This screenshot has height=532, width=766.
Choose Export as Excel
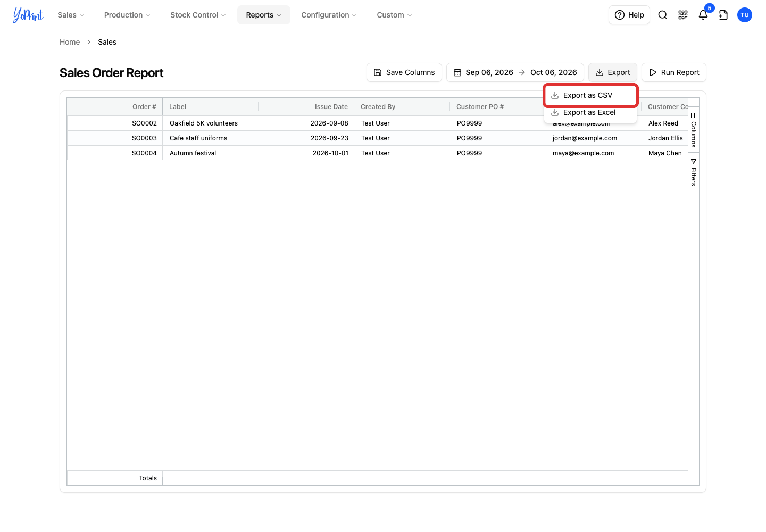tap(590, 112)
